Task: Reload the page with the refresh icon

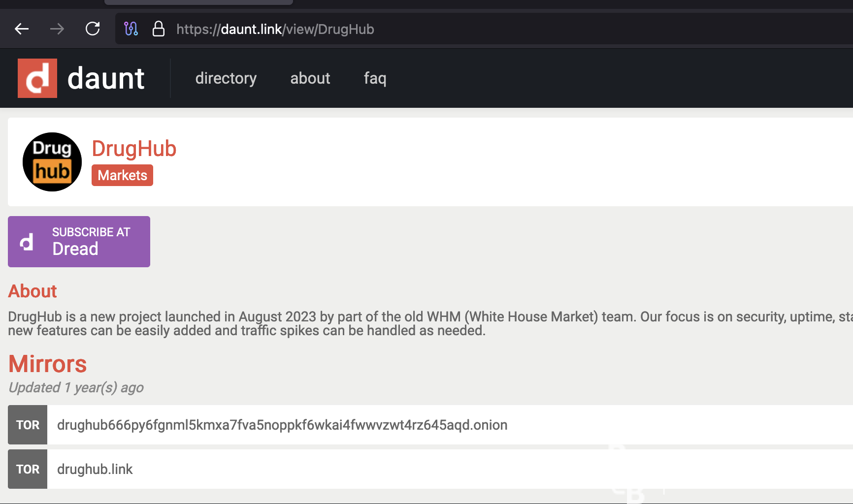Action: pos(93,29)
